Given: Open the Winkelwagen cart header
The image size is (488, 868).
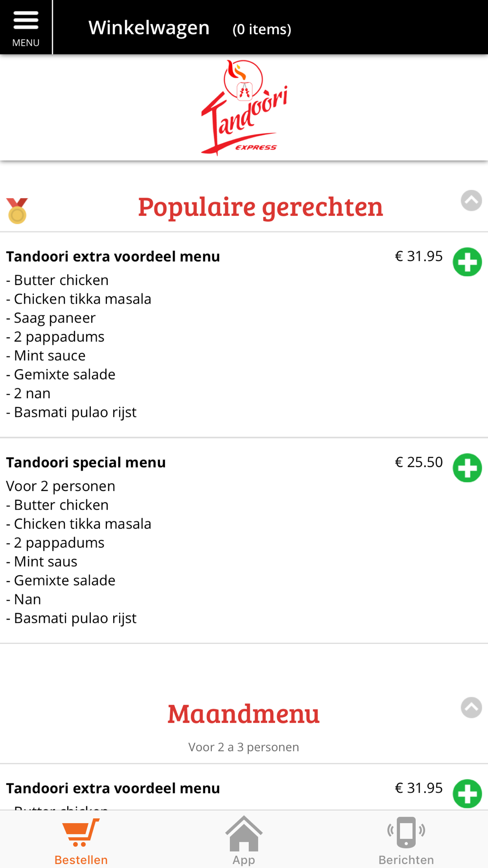Looking at the screenshot, I should pyautogui.click(x=149, y=28).
